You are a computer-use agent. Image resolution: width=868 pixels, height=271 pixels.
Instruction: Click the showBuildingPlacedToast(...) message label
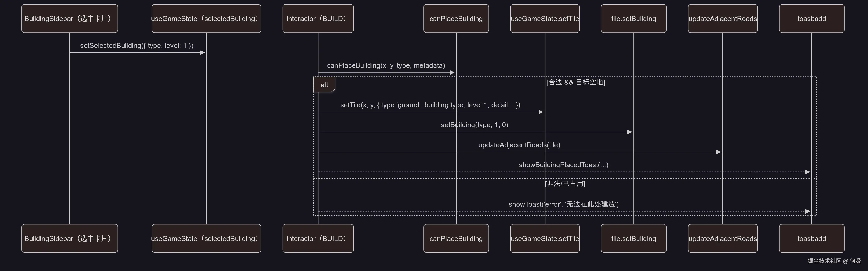pyautogui.click(x=563, y=165)
